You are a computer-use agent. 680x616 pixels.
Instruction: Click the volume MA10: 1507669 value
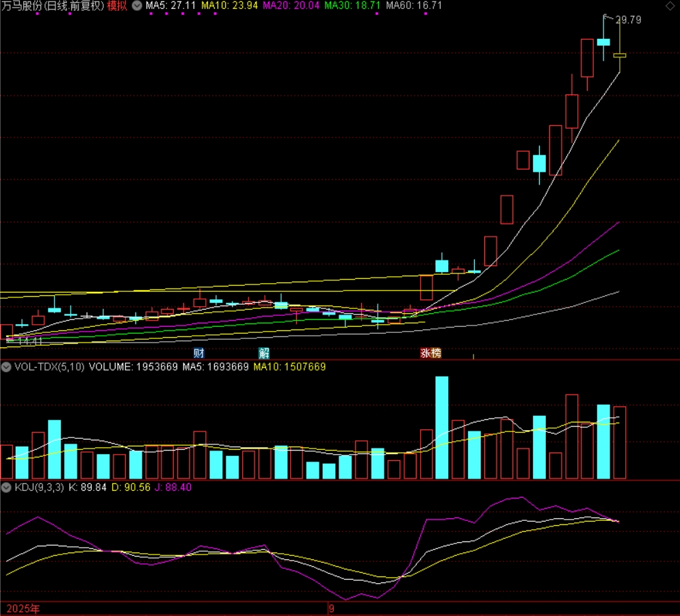click(x=289, y=367)
